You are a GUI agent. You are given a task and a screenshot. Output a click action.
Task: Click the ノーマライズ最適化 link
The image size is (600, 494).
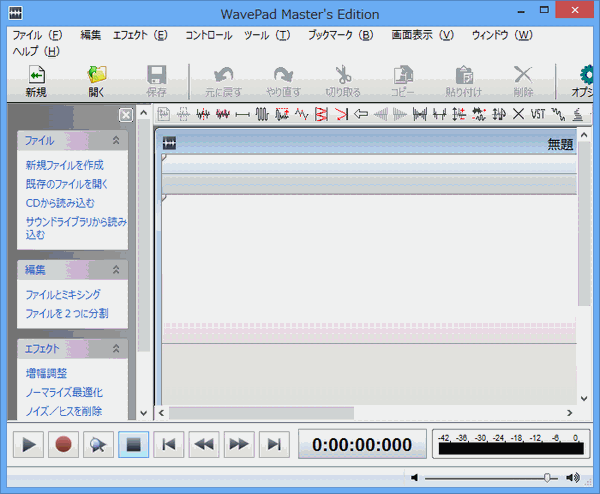pyautogui.click(x=64, y=393)
